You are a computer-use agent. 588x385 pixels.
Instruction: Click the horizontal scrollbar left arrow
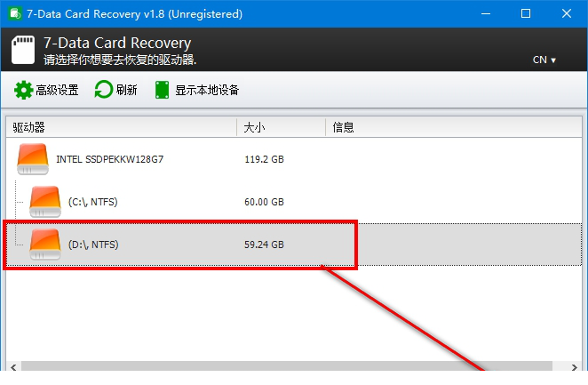tap(13, 367)
